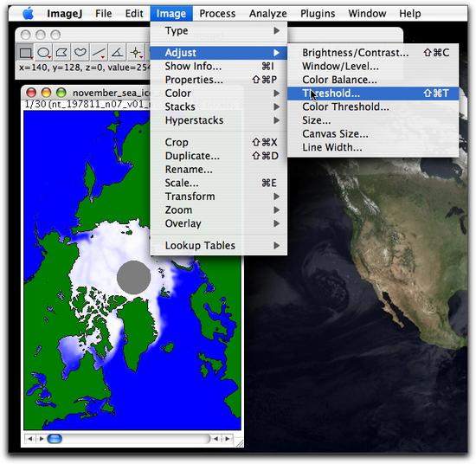Screen dimensions: 476x464
Task: Select the Oval selection tool
Action: pyautogui.click(x=44, y=53)
